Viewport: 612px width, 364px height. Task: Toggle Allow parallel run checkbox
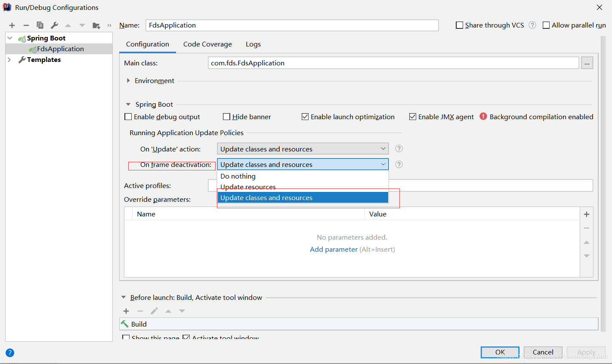point(546,25)
